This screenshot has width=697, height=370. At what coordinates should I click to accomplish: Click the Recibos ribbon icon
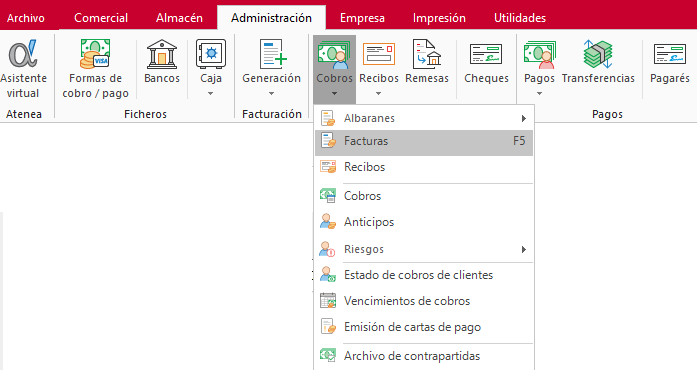coord(379,55)
